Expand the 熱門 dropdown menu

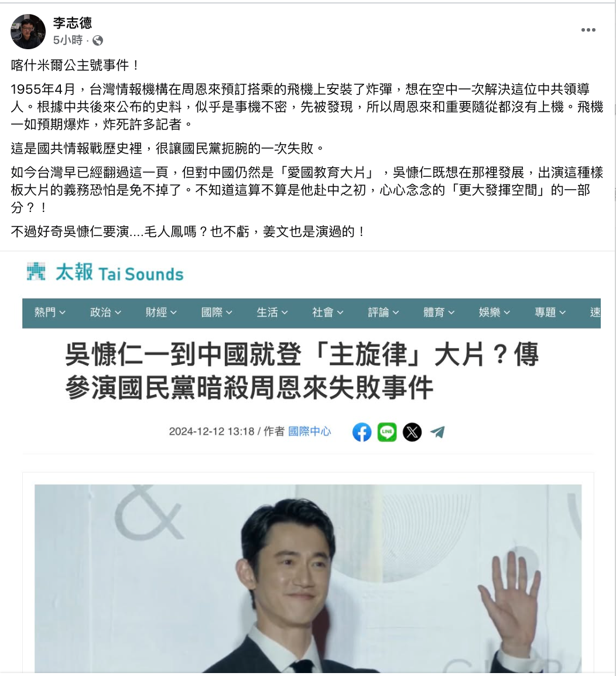pos(50,312)
